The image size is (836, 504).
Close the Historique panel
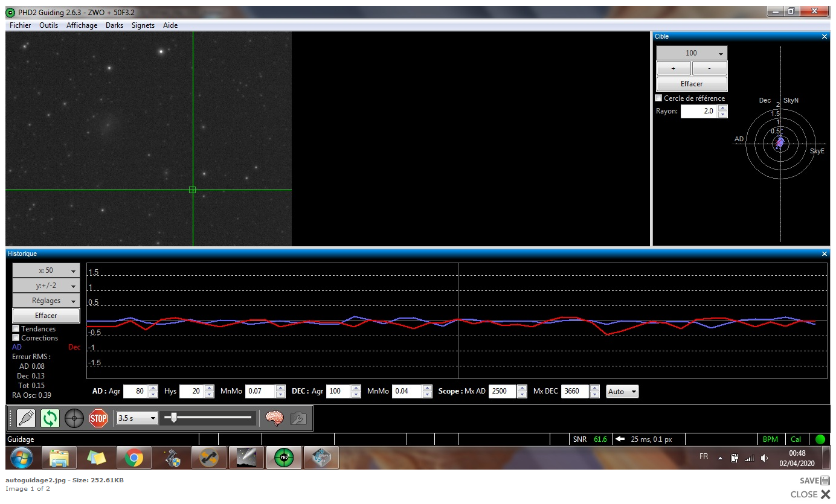click(x=825, y=254)
